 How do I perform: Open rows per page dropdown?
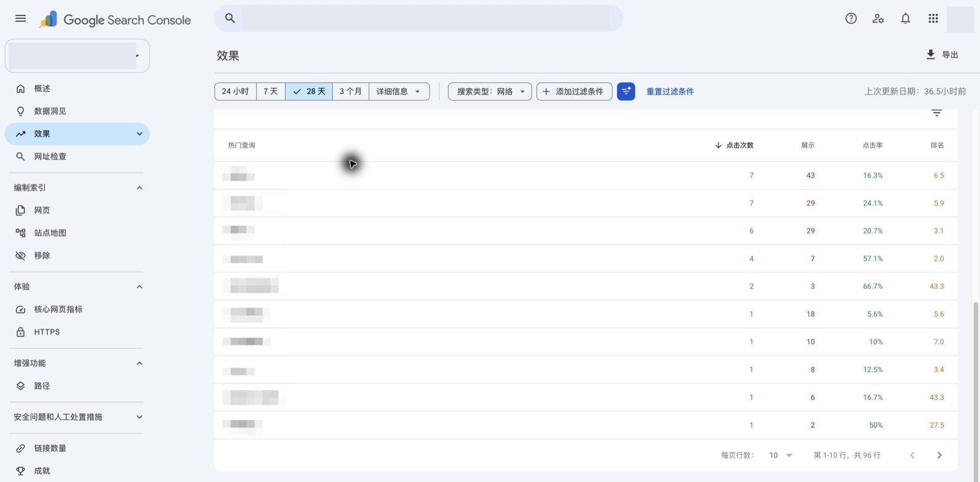coord(781,455)
